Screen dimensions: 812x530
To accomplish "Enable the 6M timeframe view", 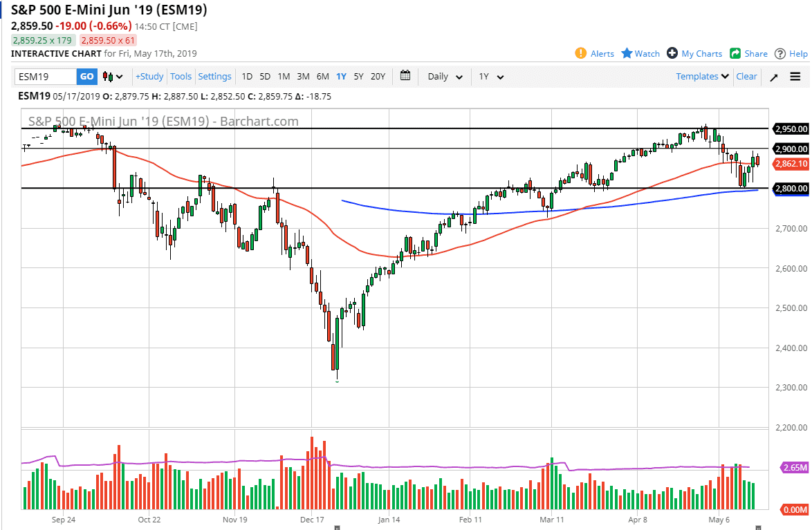I will pos(322,77).
